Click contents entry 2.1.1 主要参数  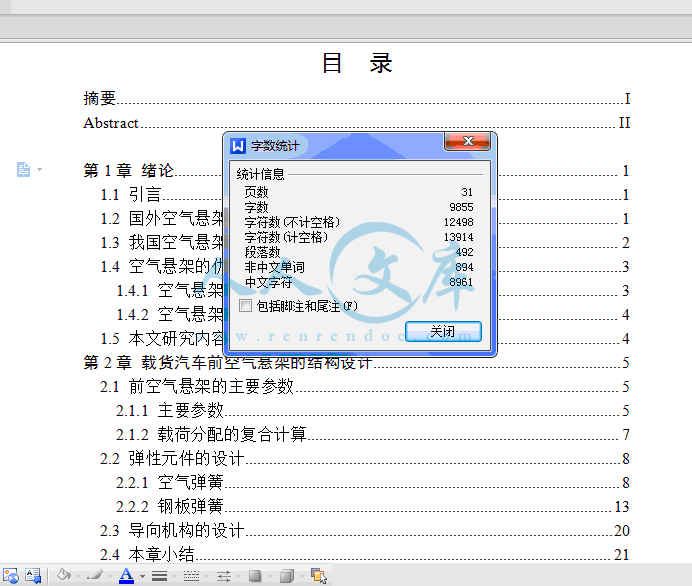point(372,410)
